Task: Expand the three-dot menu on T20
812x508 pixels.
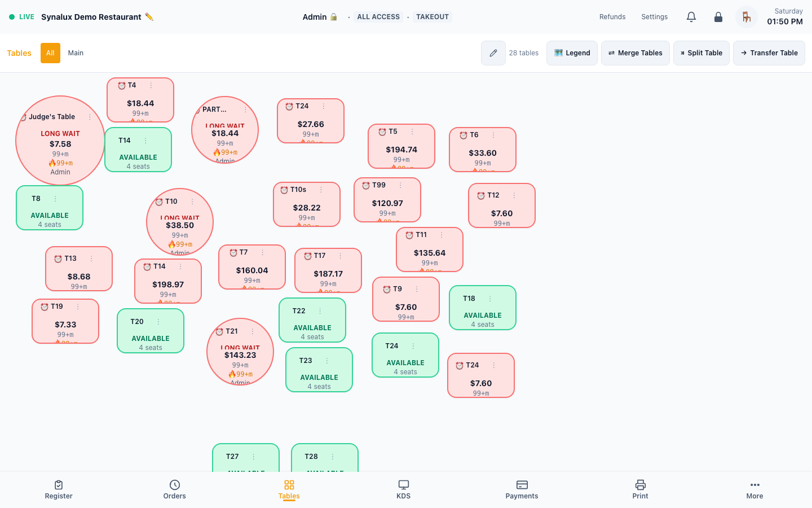Action: [158, 322]
